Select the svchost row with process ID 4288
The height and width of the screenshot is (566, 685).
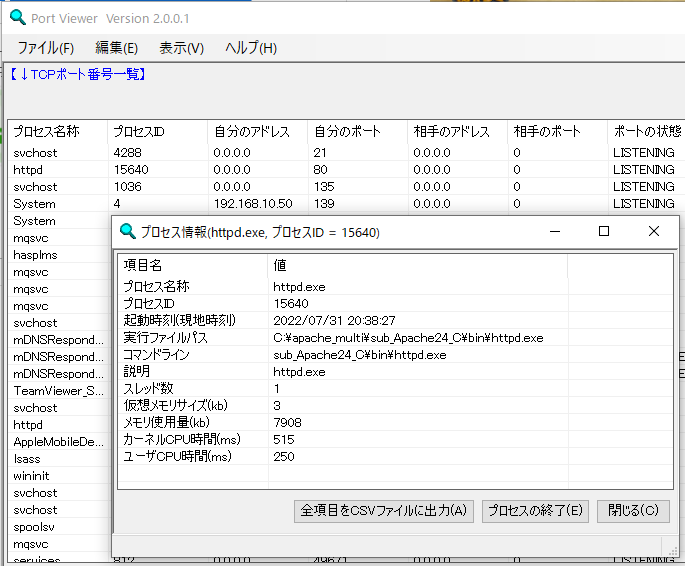346,152
